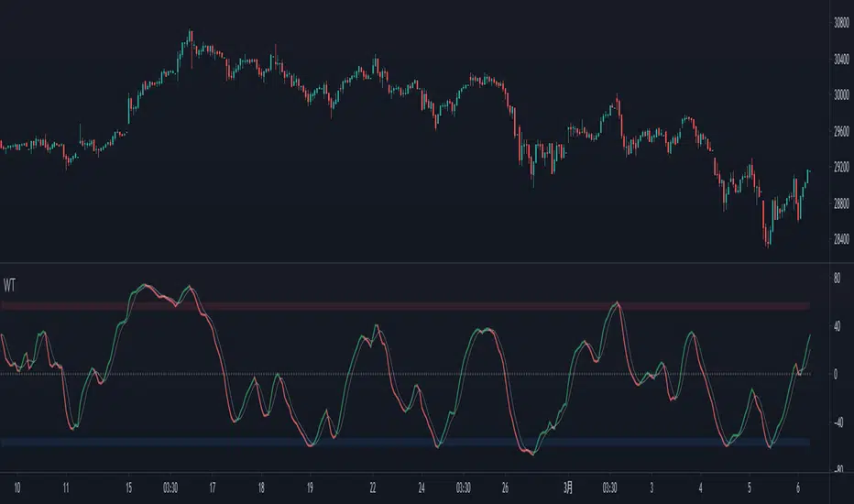Click date label 5 on time axis
854x504 pixels.
750,488
